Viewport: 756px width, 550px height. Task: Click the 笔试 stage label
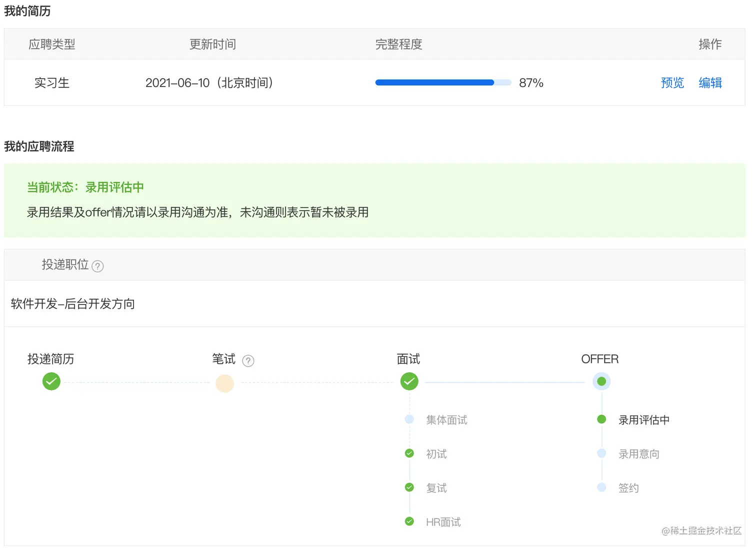224,359
